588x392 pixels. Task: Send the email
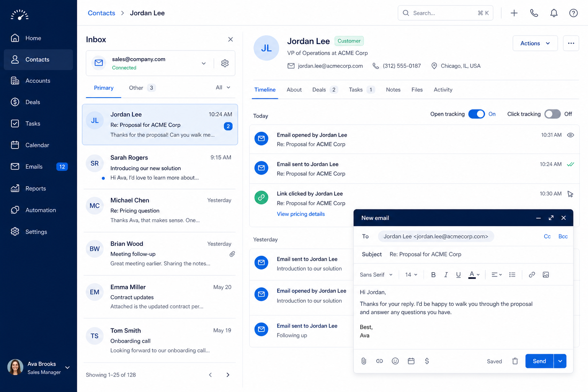(x=539, y=361)
